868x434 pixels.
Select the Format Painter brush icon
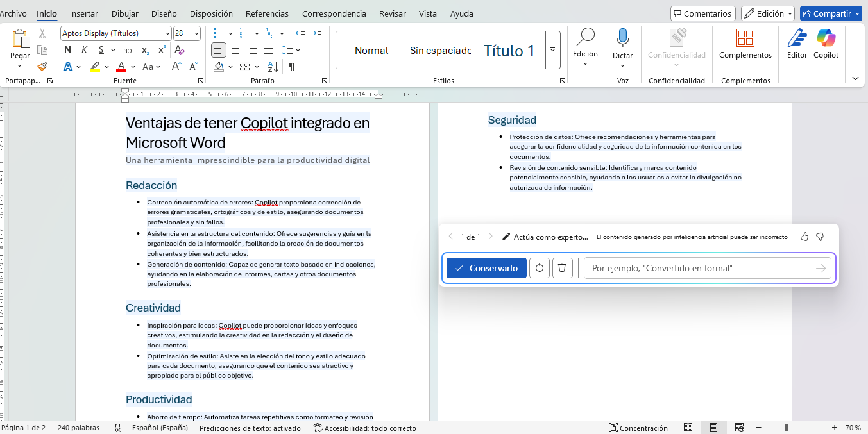[x=42, y=66]
